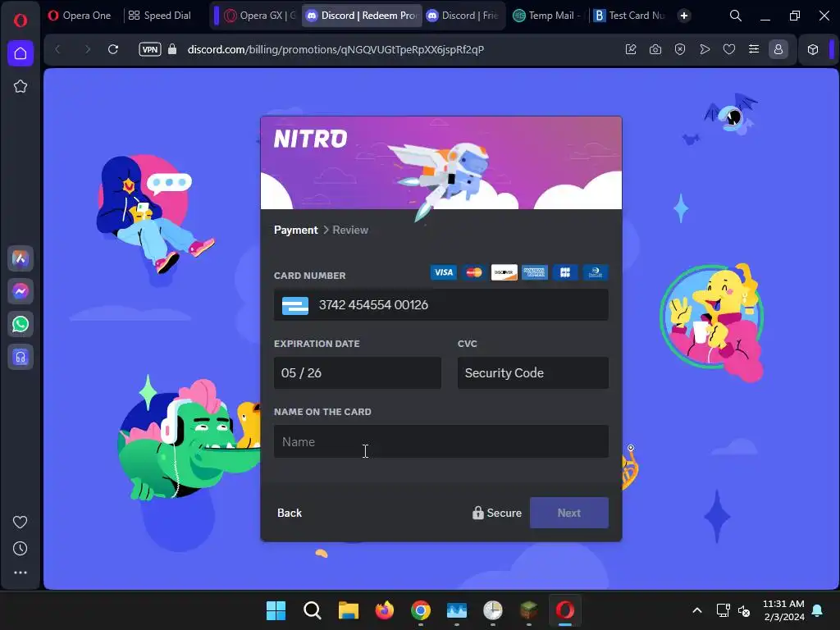Image resolution: width=840 pixels, height=630 pixels.
Task: Open taskbar clock showing 11:31 AM
Action: pos(783,610)
